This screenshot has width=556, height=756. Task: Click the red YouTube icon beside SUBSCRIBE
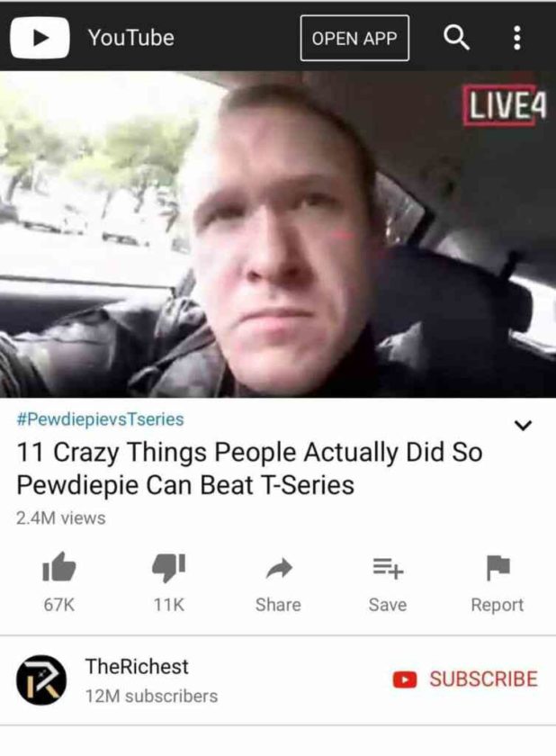405,679
